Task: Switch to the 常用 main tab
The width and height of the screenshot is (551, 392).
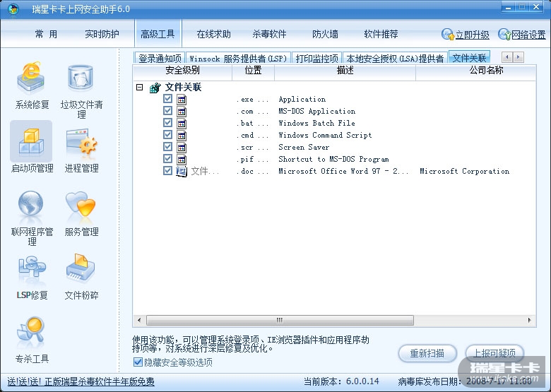Action: point(46,34)
